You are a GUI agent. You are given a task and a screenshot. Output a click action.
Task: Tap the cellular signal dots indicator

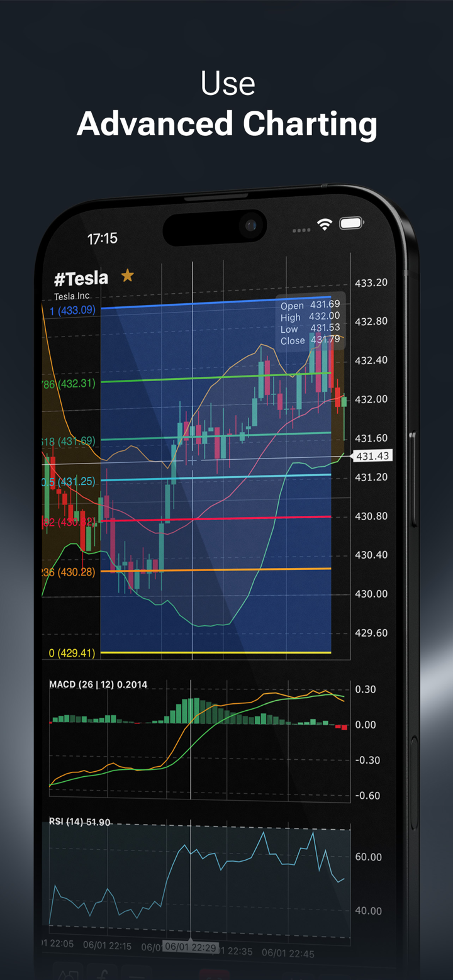(301, 230)
